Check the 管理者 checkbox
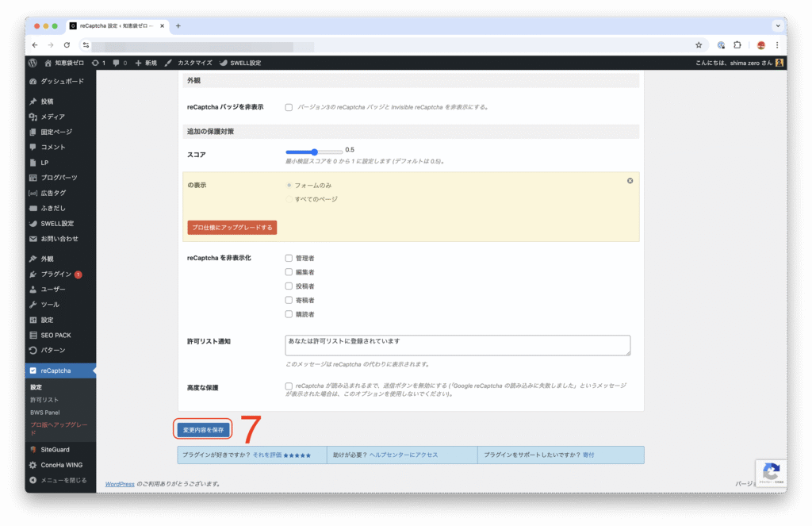The width and height of the screenshot is (812, 526). [289, 258]
